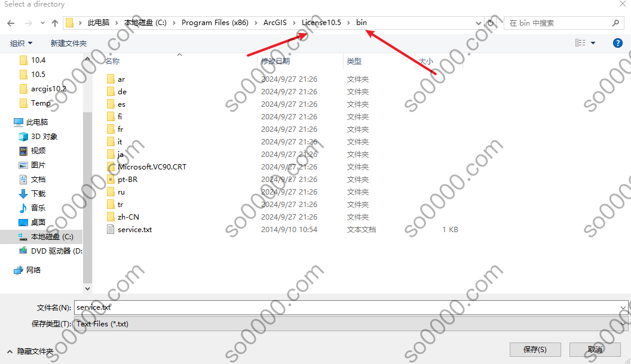Change the view layout icon
The image size is (631, 364).
point(580,42)
